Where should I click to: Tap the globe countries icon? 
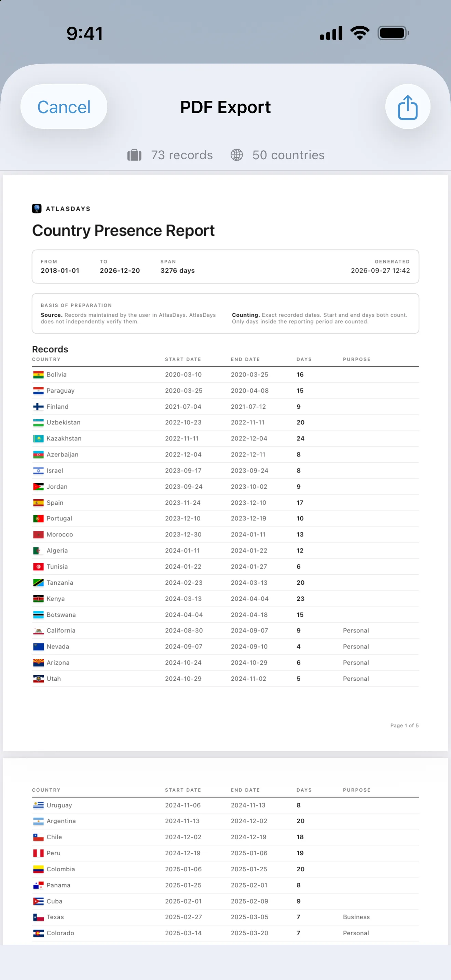click(x=236, y=155)
